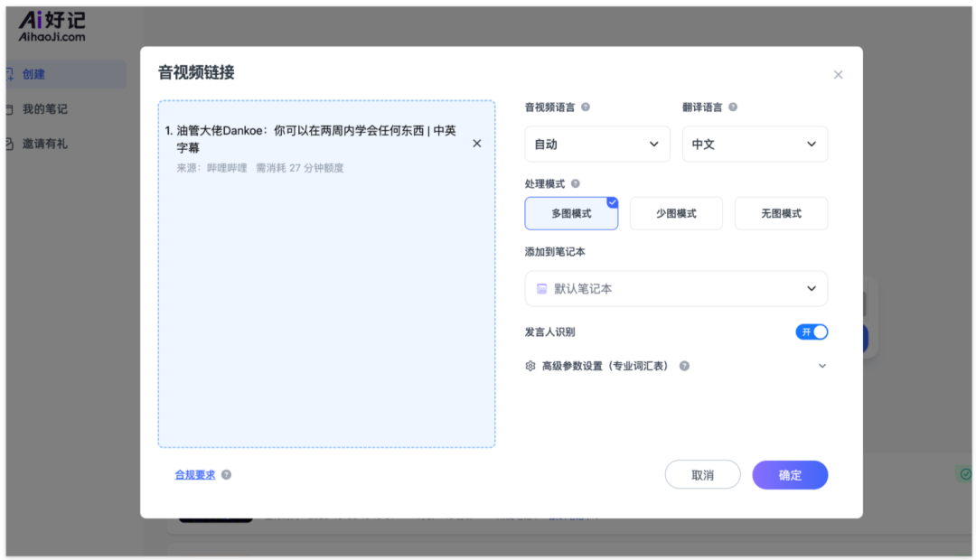The width and height of the screenshot is (976, 560).
Task: Select 少图模式 processing mode
Action: pos(676,214)
